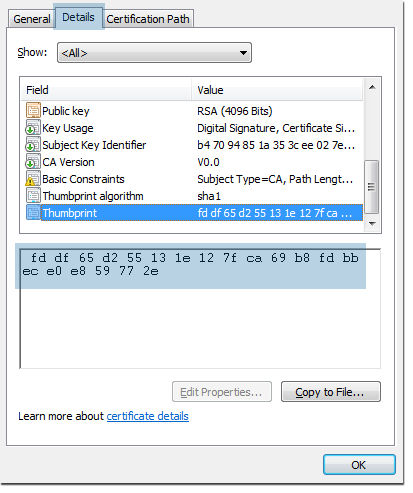The width and height of the screenshot is (413, 493).
Task: Select the Details tab
Action: coord(79,17)
